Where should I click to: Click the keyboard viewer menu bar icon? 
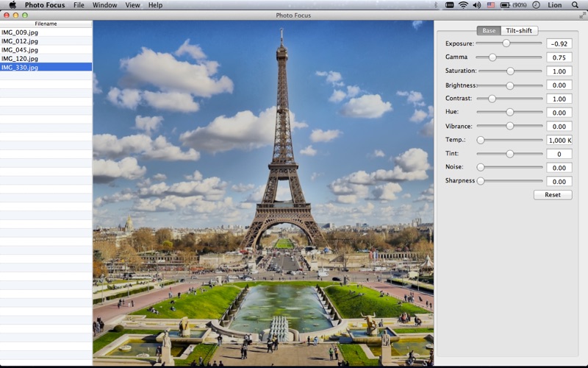tap(449, 5)
